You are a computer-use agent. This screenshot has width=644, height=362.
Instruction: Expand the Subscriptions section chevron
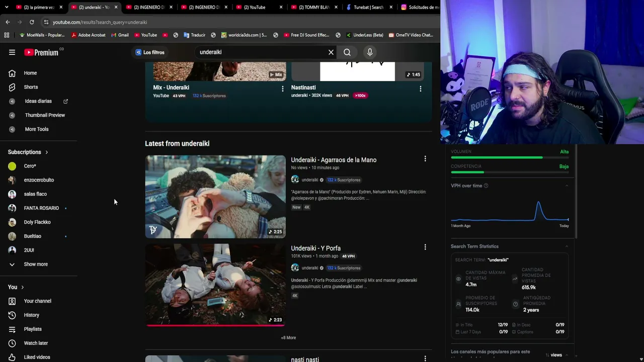point(47,152)
